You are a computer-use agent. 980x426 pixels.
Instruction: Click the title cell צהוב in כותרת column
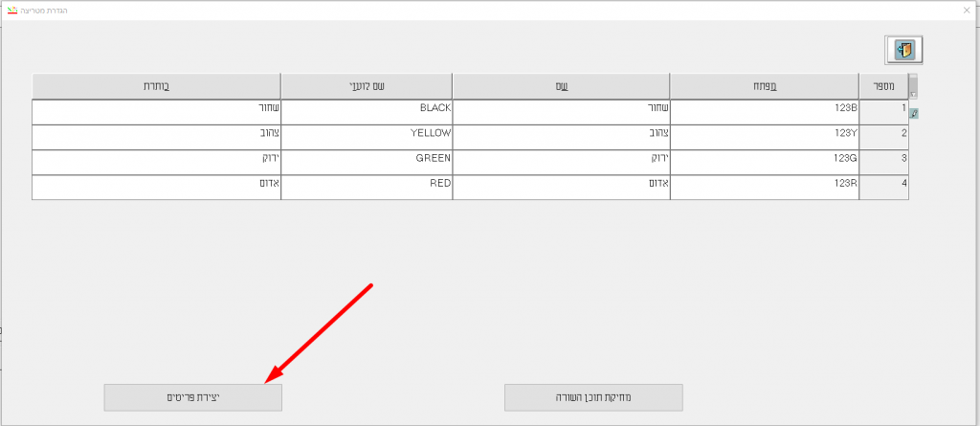155,133
